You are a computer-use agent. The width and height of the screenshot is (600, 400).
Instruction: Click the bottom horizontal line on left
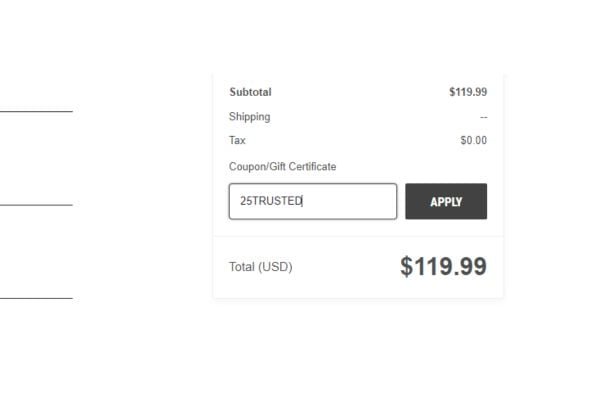click(36, 298)
